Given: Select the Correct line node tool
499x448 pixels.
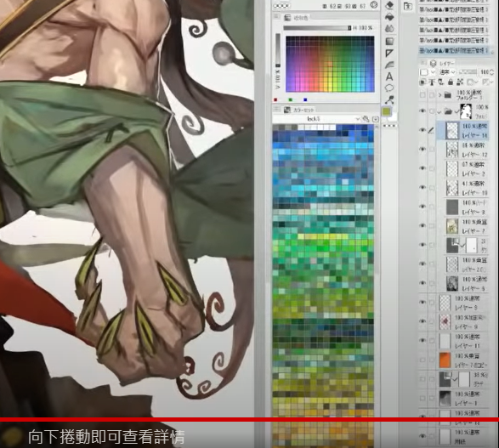Looking at the screenshot, I should 389,100.
